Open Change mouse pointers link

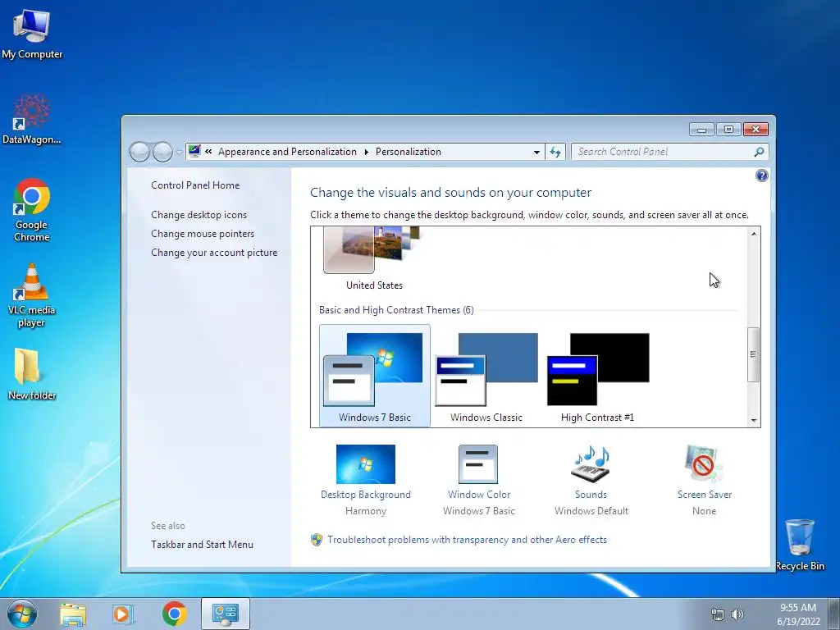[203, 234]
